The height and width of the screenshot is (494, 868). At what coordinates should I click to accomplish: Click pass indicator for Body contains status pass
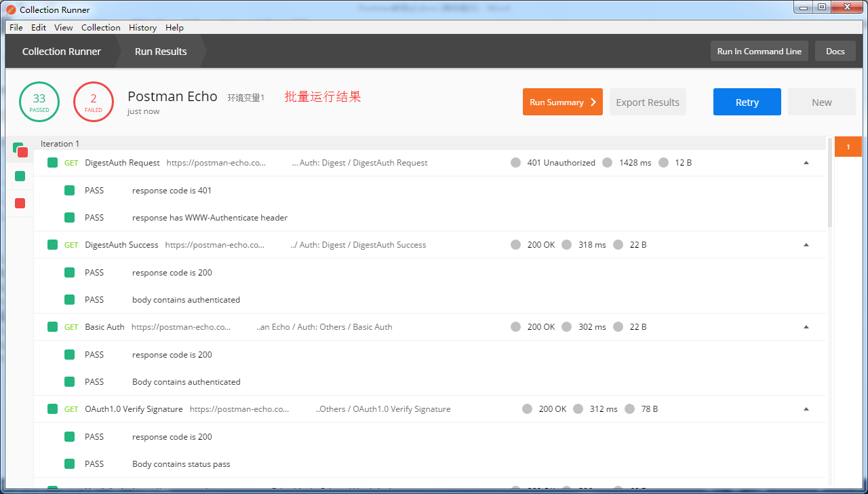click(x=69, y=464)
